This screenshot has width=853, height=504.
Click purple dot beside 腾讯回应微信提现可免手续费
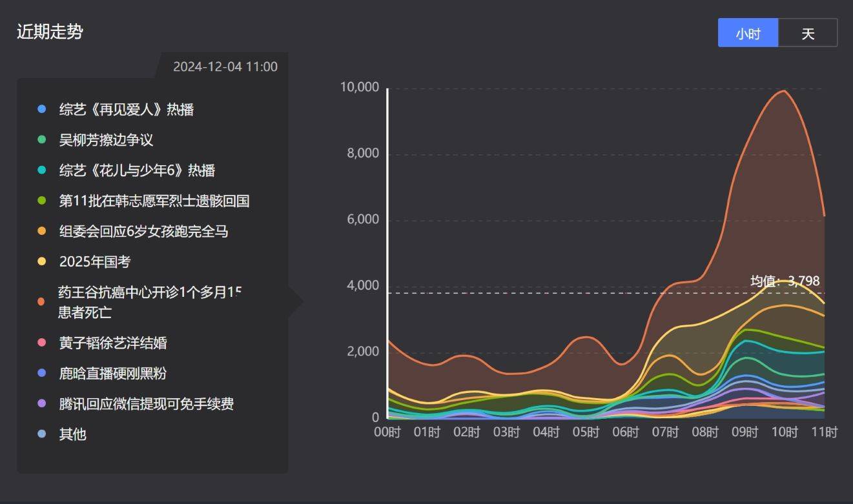pyautogui.click(x=42, y=404)
